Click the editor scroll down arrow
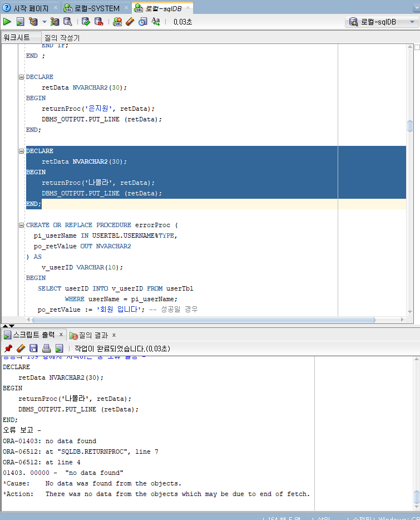Image resolution: width=420 pixels, height=520 pixels. [x=410, y=312]
